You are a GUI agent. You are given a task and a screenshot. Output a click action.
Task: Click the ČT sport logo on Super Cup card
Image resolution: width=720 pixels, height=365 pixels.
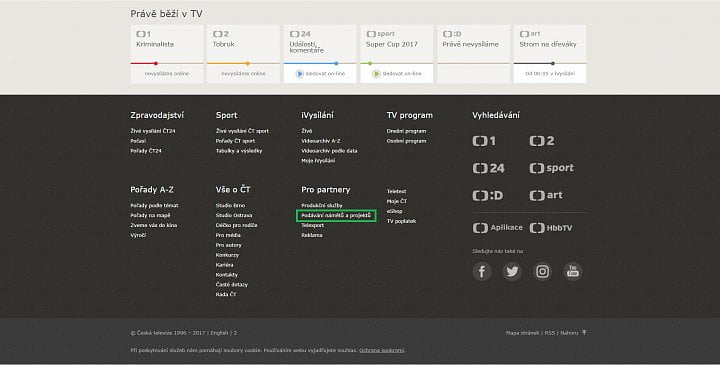381,34
